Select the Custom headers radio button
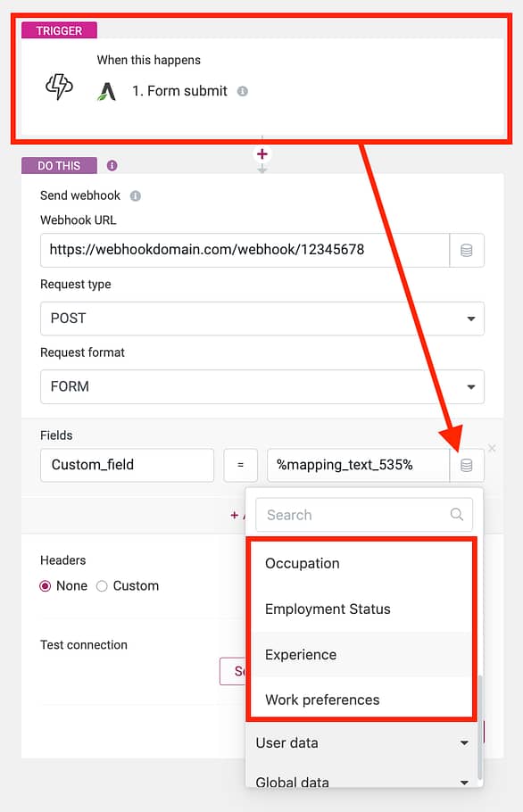 (x=102, y=585)
